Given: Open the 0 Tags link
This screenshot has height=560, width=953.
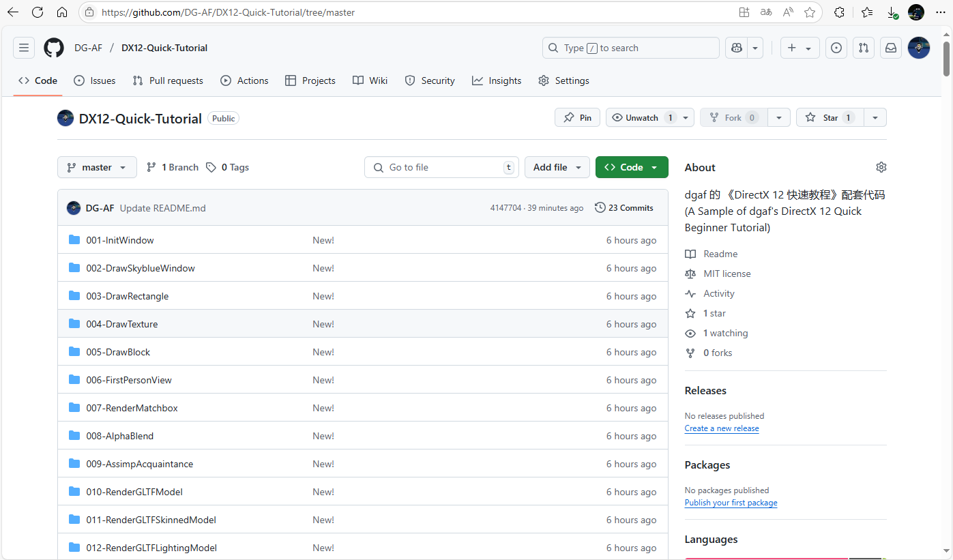Looking at the screenshot, I should [228, 167].
